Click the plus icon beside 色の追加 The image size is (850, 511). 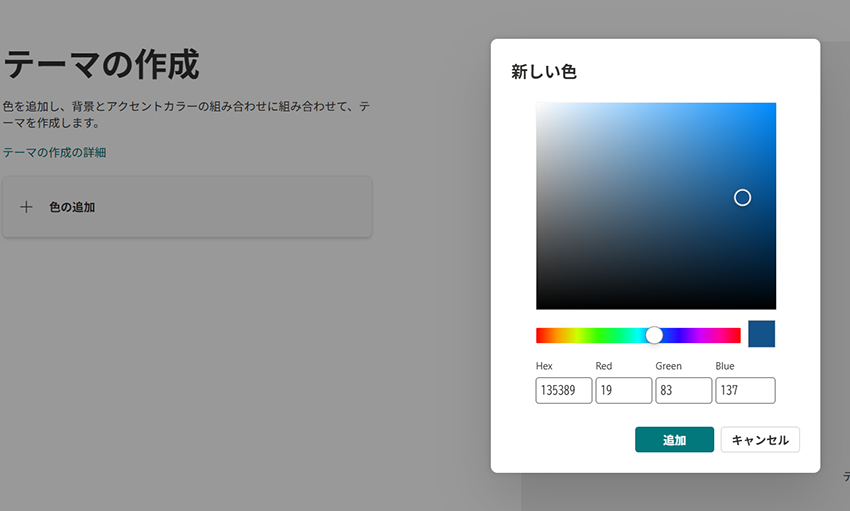(27, 207)
